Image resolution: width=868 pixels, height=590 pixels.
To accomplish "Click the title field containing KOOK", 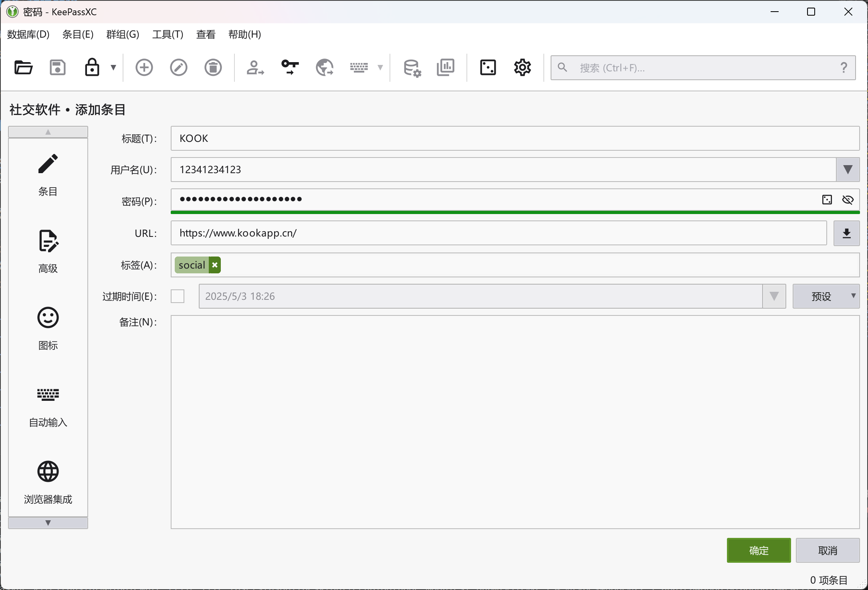I will pos(515,138).
